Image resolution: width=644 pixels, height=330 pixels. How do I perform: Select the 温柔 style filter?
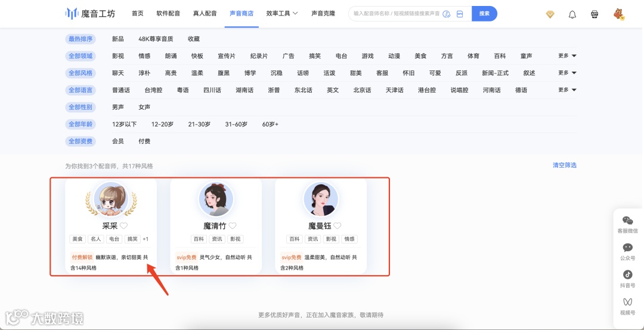pyautogui.click(x=197, y=73)
